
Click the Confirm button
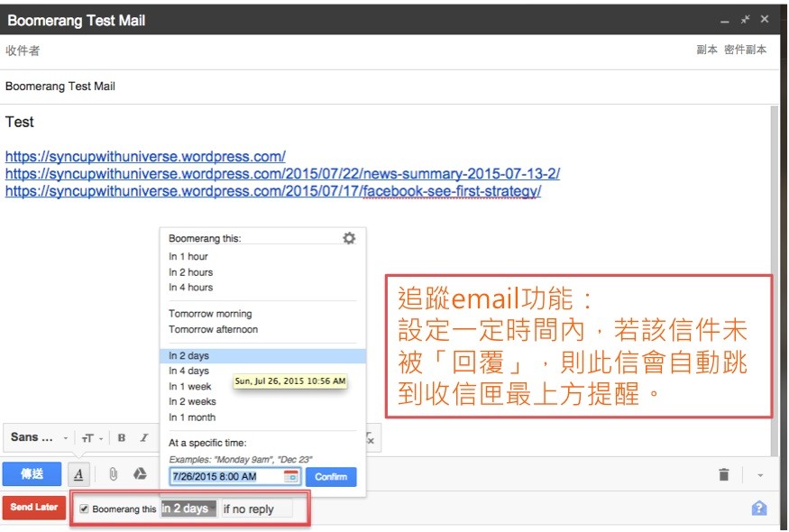[331, 477]
